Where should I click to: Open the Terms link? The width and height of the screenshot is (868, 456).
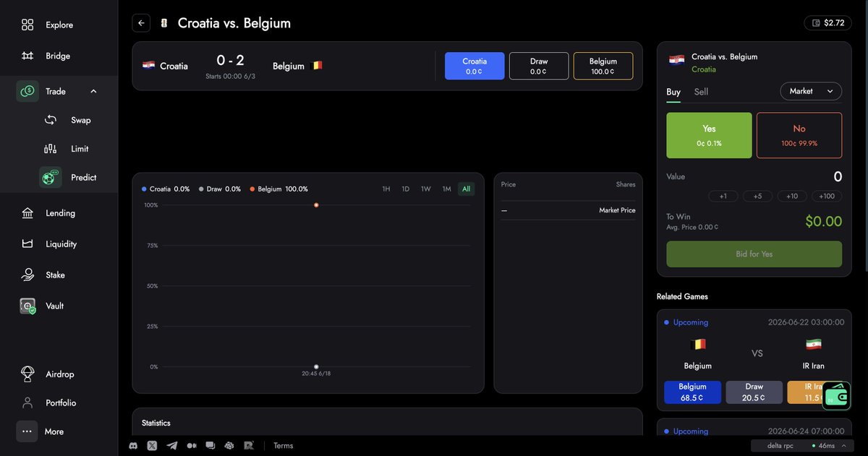click(284, 446)
